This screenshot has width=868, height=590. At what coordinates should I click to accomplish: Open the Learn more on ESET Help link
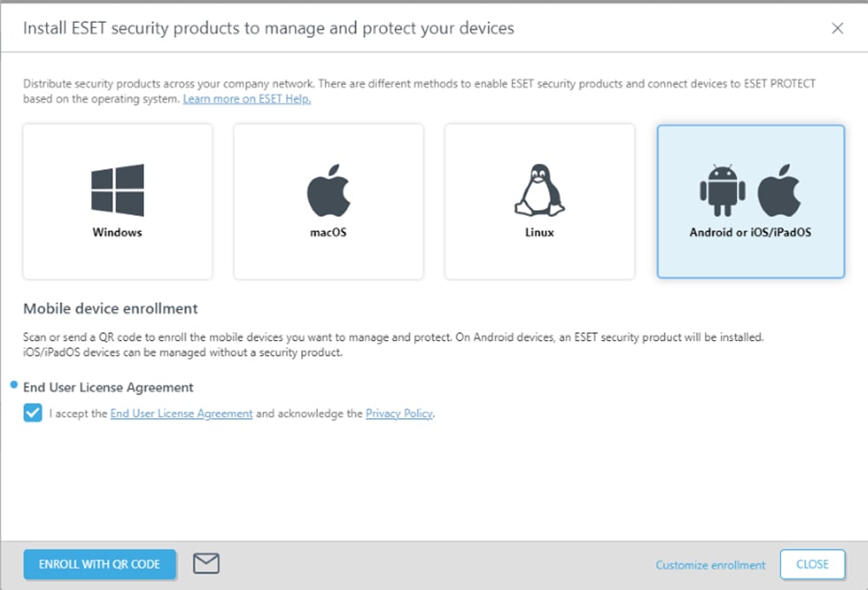(247, 99)
